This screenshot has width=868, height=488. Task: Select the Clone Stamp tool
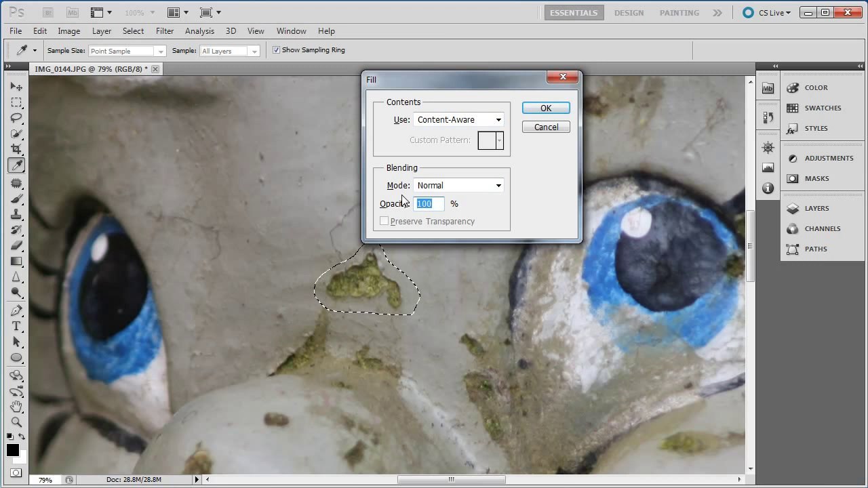point(16,214)
